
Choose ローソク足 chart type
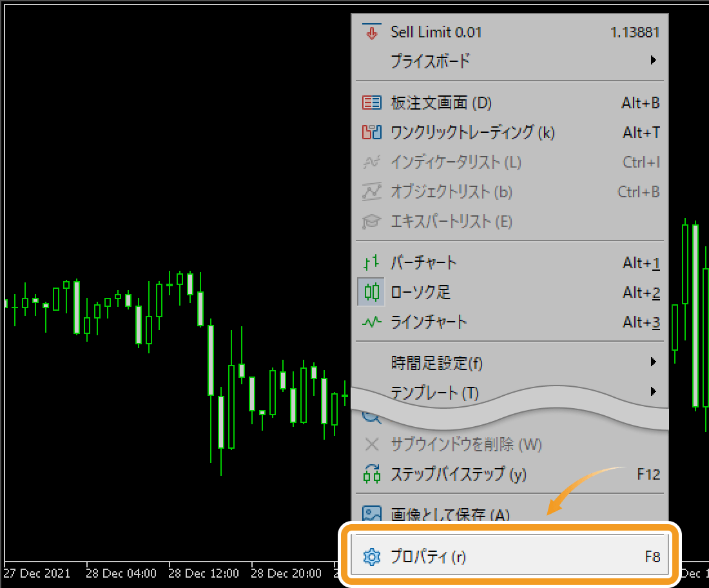coord(510,292)
